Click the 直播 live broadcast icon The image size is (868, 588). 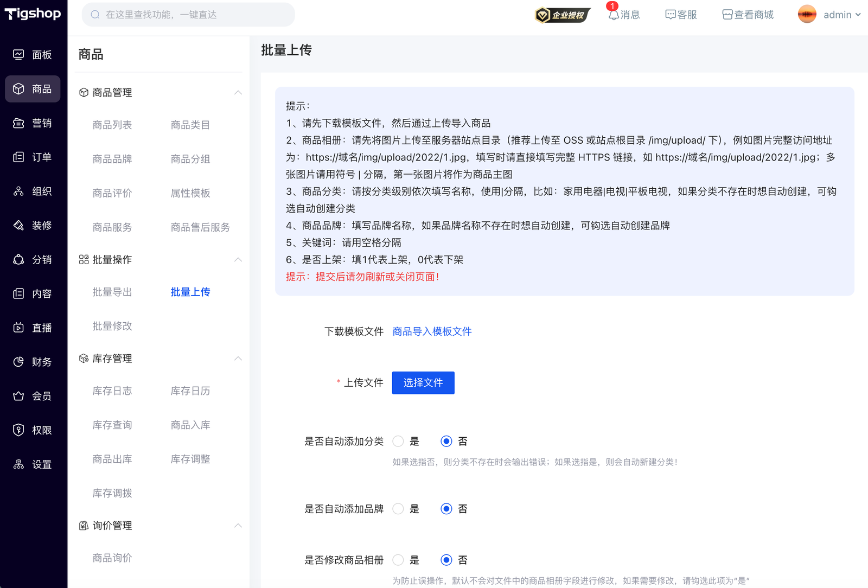pos(18,328)
